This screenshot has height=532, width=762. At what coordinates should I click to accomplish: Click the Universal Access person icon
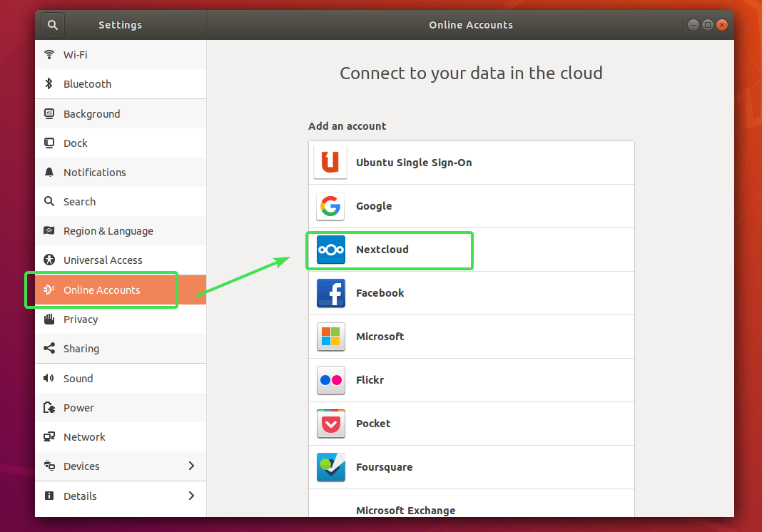coord(49,260)
